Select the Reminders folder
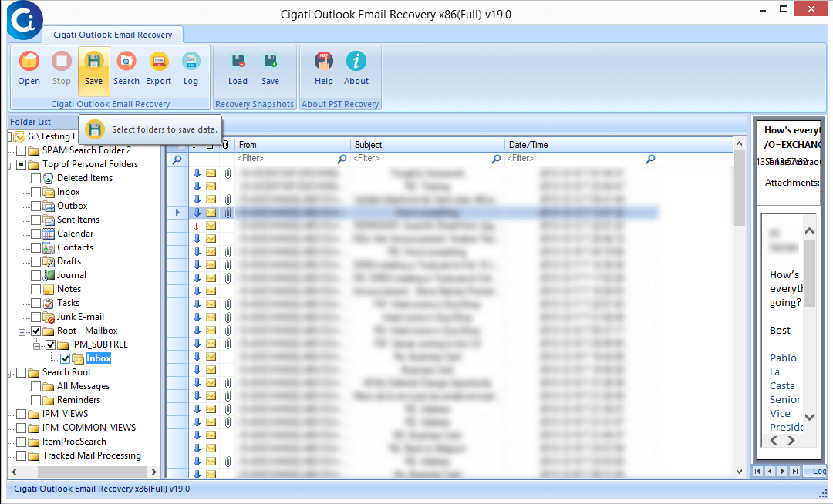Viewport: 833px width, 504px height. tap(79, 400)
